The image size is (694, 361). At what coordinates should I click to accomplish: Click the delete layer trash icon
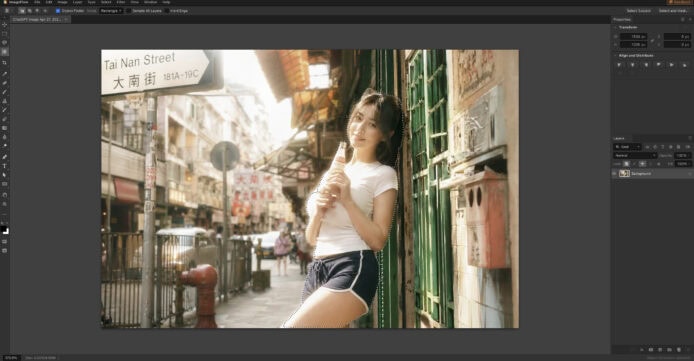pos(679,349)
